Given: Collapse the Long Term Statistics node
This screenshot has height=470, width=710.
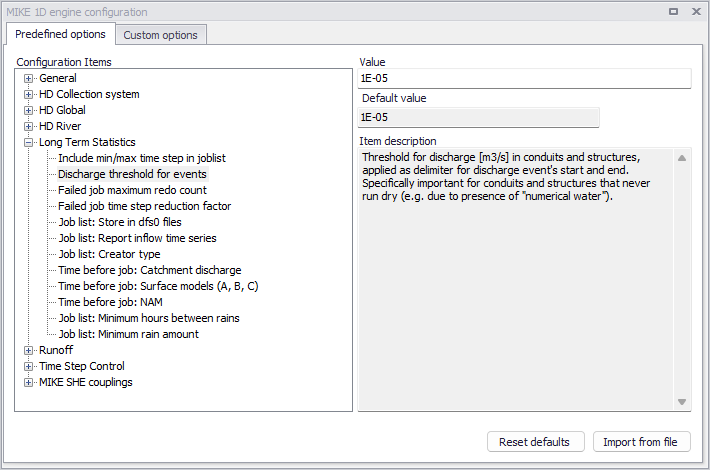Looking at the screenshot, I should 29,142.
